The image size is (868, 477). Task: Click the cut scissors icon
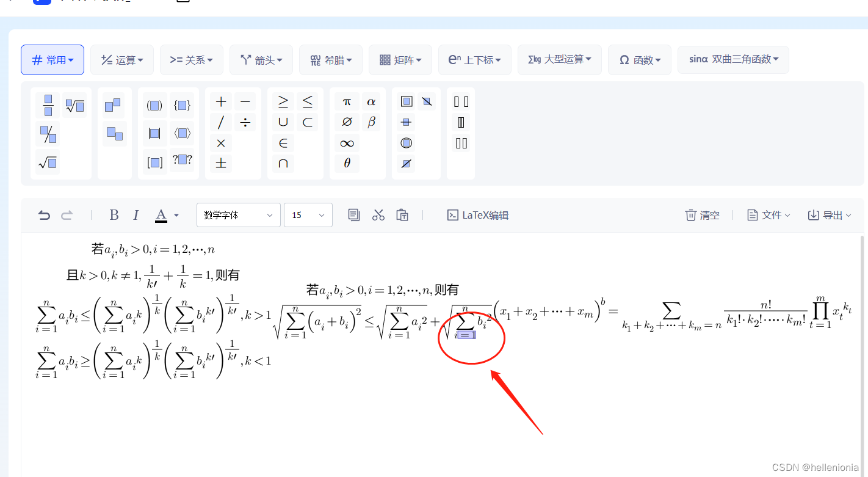tap(378, 214)
